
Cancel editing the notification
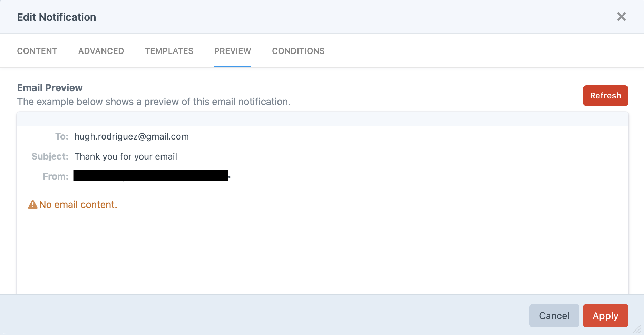(554, 315)
